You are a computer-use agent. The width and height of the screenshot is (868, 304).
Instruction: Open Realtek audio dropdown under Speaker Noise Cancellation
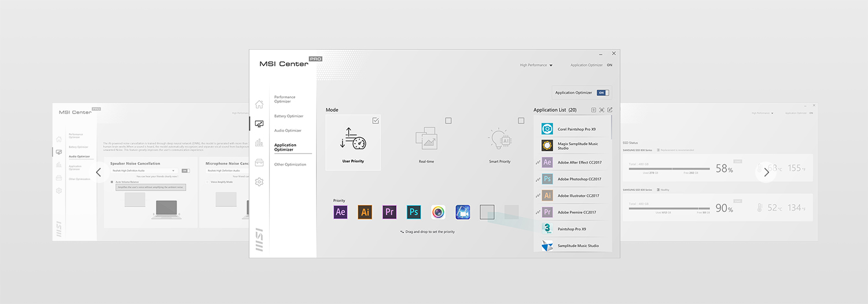coord(144,171)
